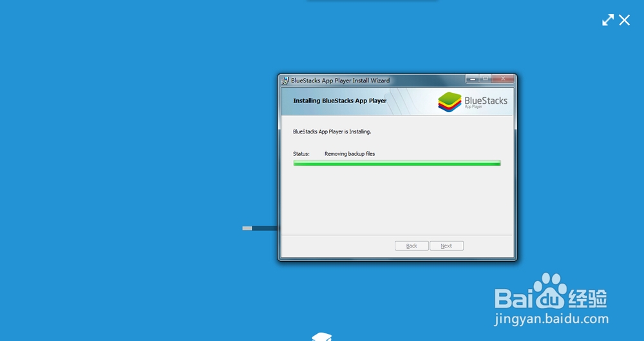Minimize the BlueStacks Install Wizard window
The width and height of the screenshot is (644, 341).
[x=473, y=78]
